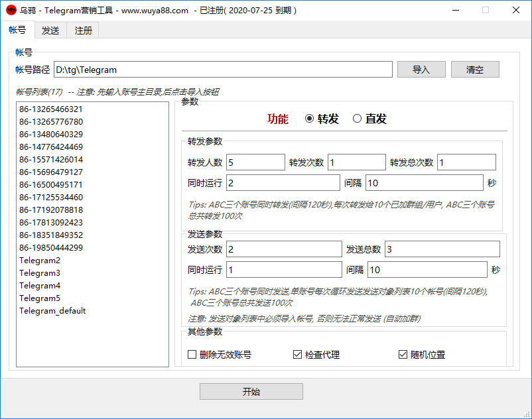
Task: Open the 注册 tab
Action: 83,30
